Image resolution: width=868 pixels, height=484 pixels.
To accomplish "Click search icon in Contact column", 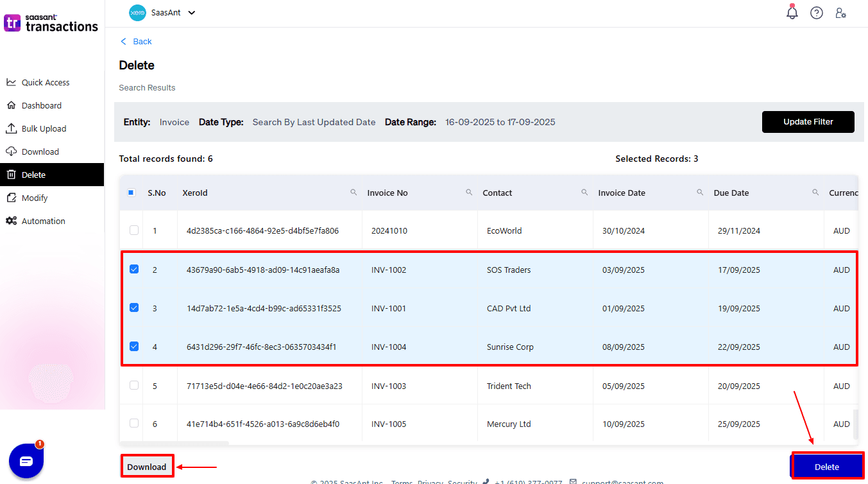I will (584, 192).
